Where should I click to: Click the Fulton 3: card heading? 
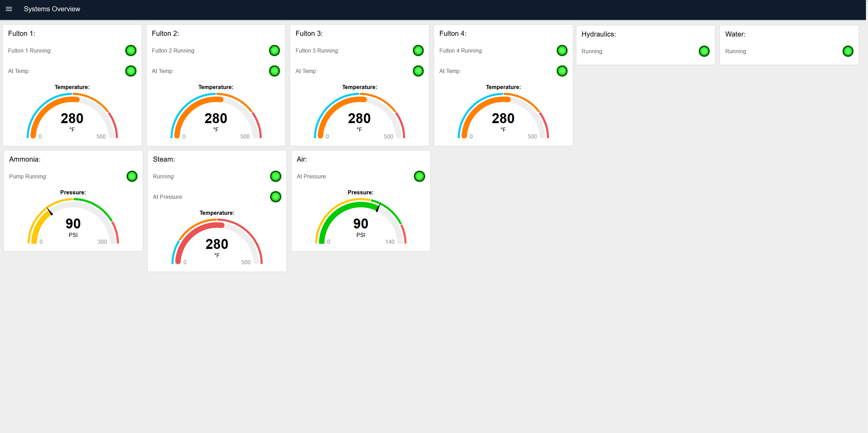pyautogui.click(x=309, y=34)
